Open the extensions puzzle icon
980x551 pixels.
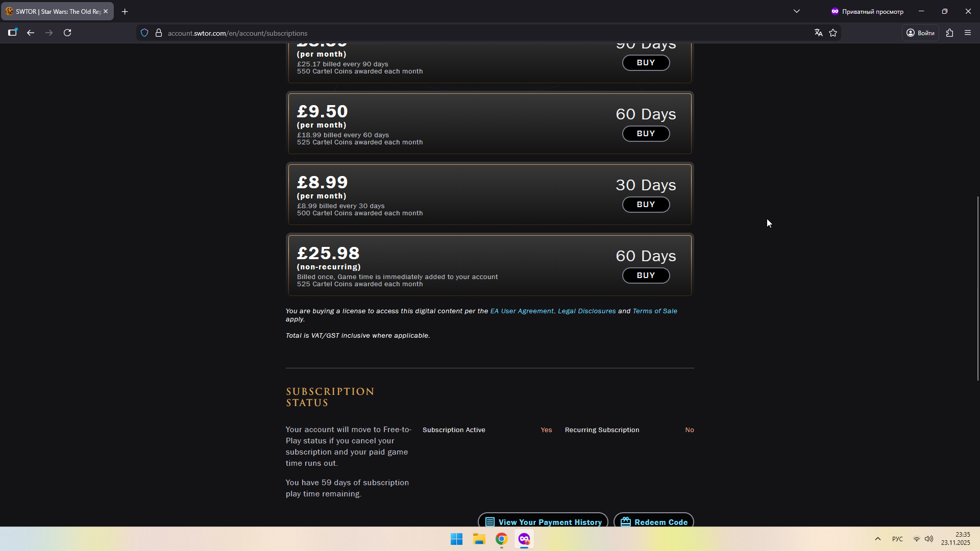tap(949, 33)
